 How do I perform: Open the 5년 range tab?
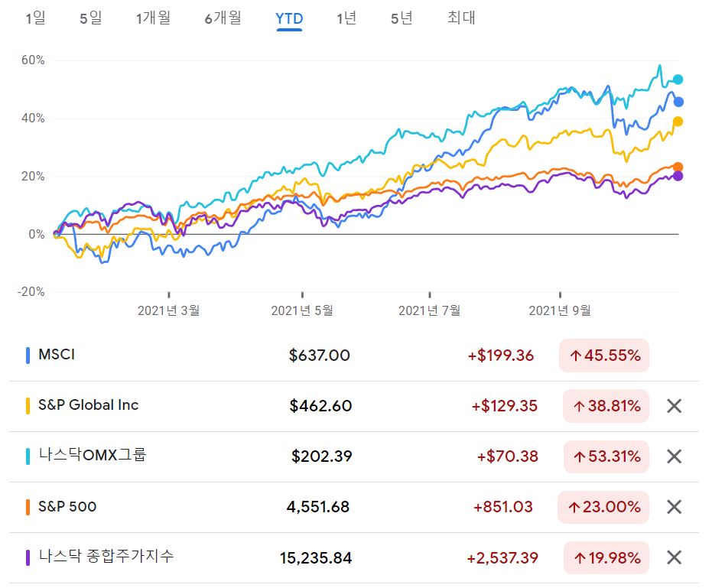point(402,18)
